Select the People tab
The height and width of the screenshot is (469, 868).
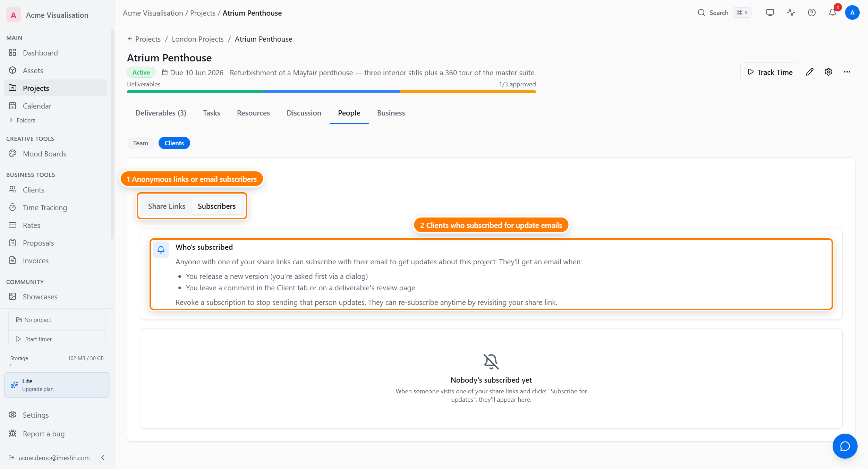click(x=349, y=113)
